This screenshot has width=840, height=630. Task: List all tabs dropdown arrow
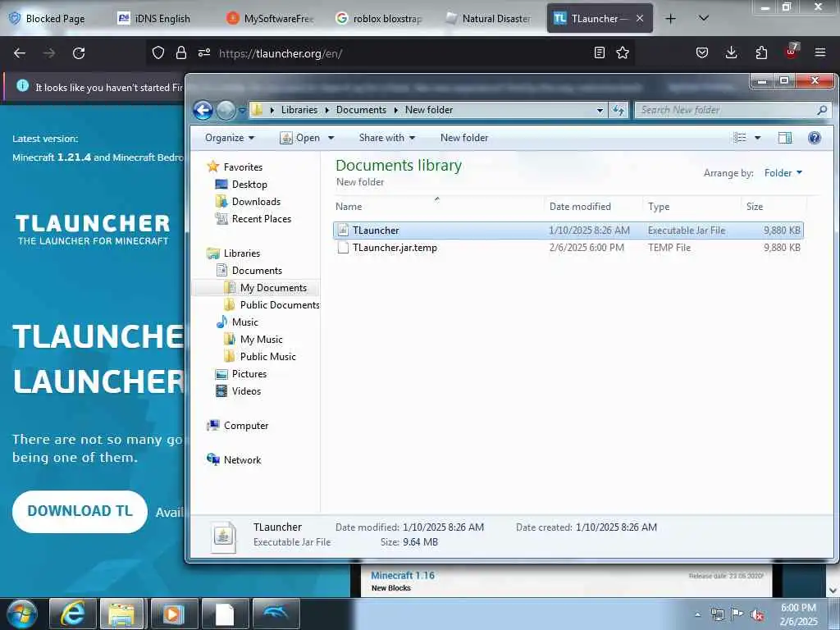704,18
